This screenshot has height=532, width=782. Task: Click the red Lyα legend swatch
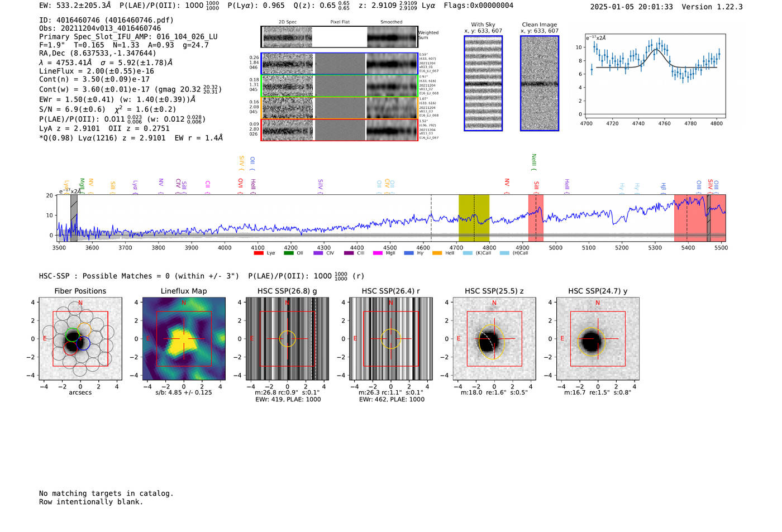(259, 253)
